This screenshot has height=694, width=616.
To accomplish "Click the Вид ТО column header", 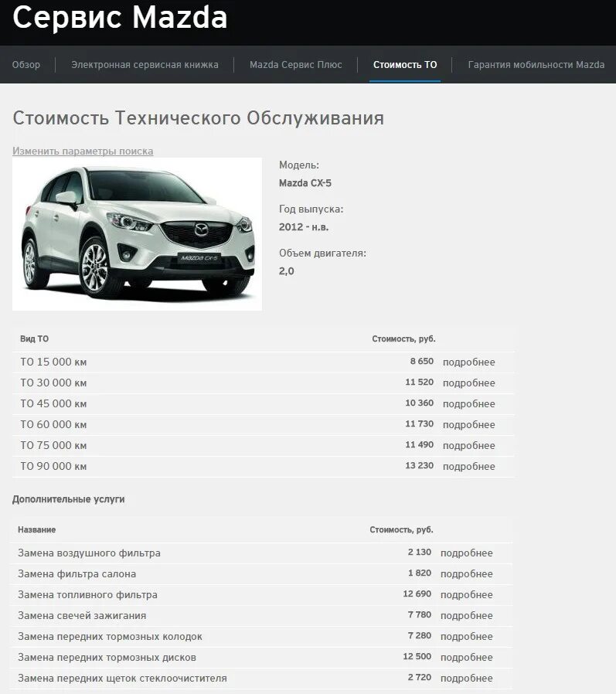I will coord(35,339).
